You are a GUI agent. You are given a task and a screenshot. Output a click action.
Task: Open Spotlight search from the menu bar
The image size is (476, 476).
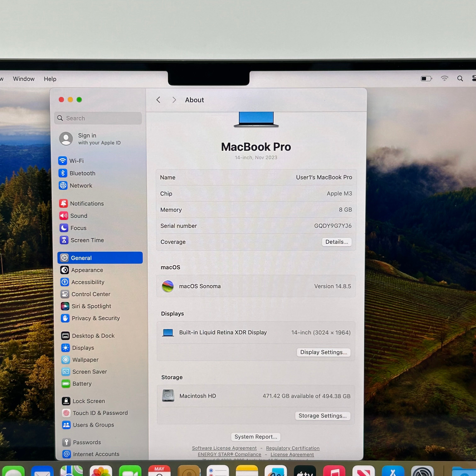(460, 79)
